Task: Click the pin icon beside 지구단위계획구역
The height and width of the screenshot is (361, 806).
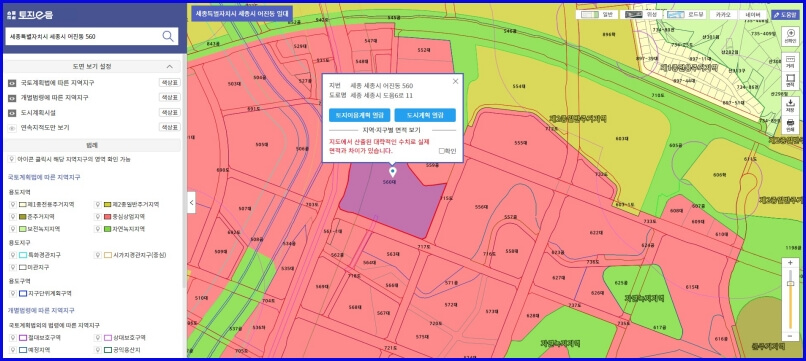Action: click(x=12, y=293)
